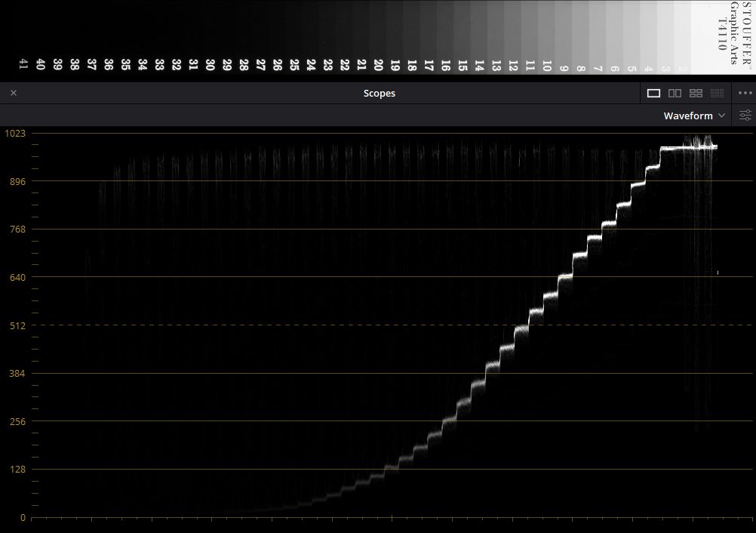Switch to four-scope grid layout
756x533 pixels.
696,93
